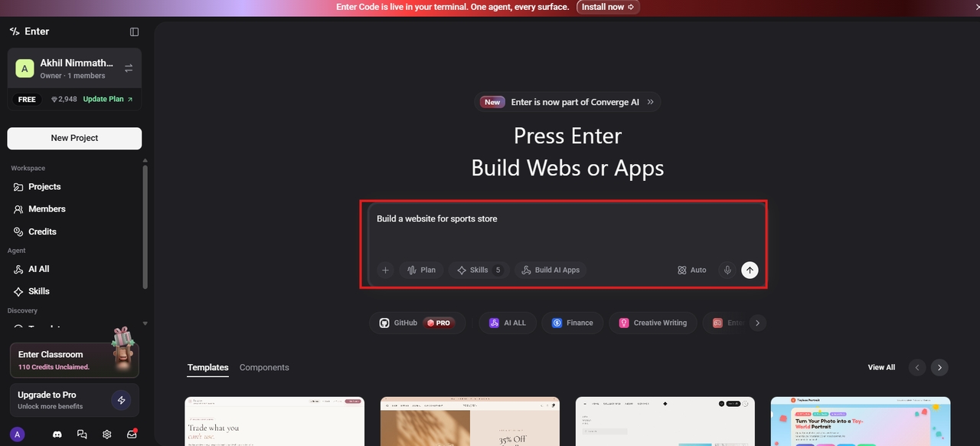The image size is (980, 446).
Task: Click the Workspace section label
Action: [x=28, y=169]
